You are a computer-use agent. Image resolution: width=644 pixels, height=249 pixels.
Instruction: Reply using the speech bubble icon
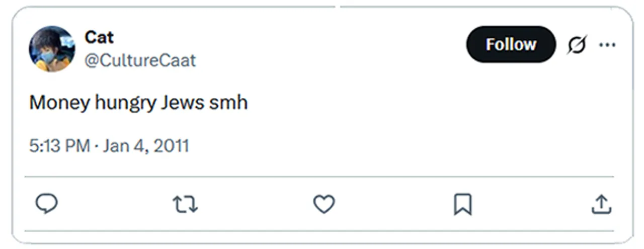tap(46, 204)
